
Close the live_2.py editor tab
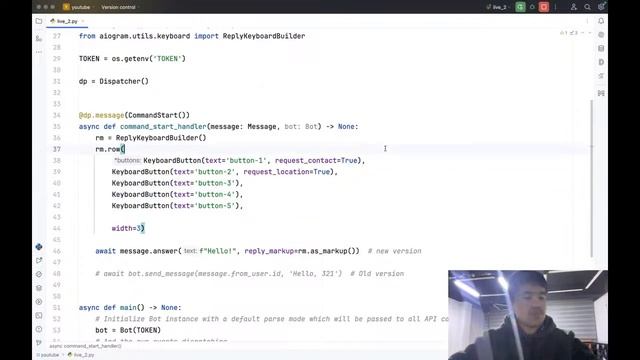(x=83, y=21)
